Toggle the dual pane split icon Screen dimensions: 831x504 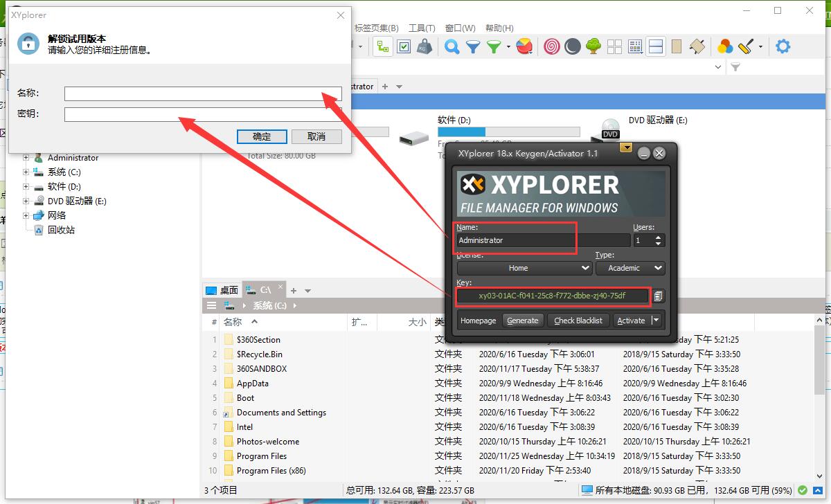(656, 46)
